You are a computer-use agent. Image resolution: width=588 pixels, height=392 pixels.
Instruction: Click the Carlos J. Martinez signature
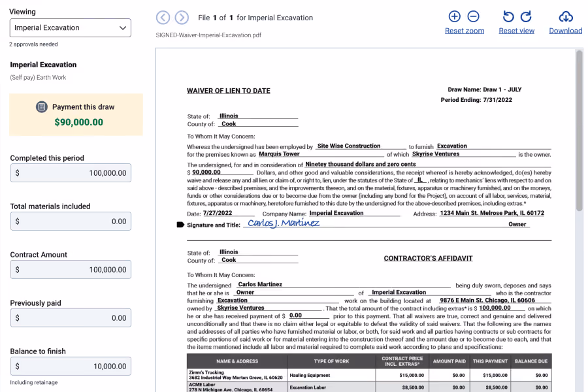point(284,223)
